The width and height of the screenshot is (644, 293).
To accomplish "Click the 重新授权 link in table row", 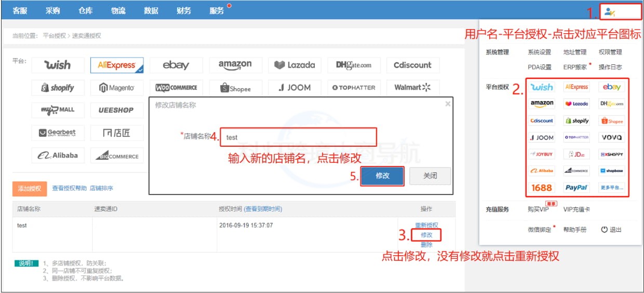I will [x=426, y=225].
